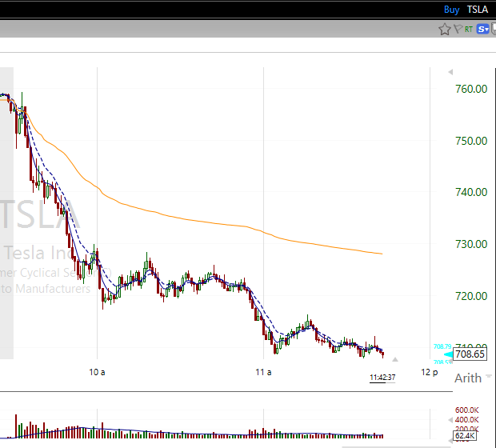Image resolution: width=496 pixels, height=448 pixels.
Task: Click the 12 p time axis label
Action: pyautogui.click(x=430, y=372)
